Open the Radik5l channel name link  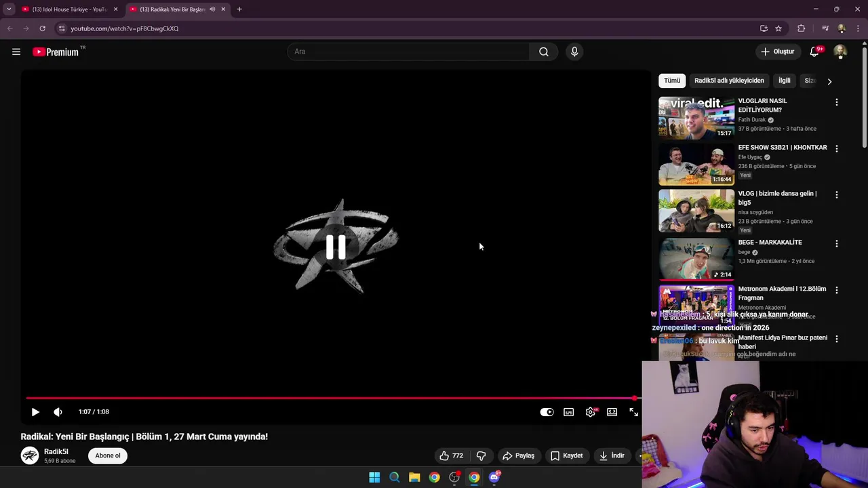56,451
